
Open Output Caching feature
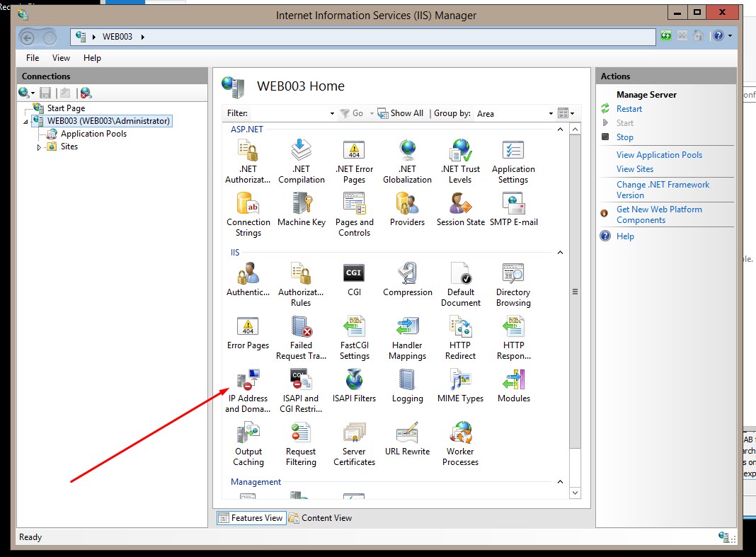[x=248, y=444]
